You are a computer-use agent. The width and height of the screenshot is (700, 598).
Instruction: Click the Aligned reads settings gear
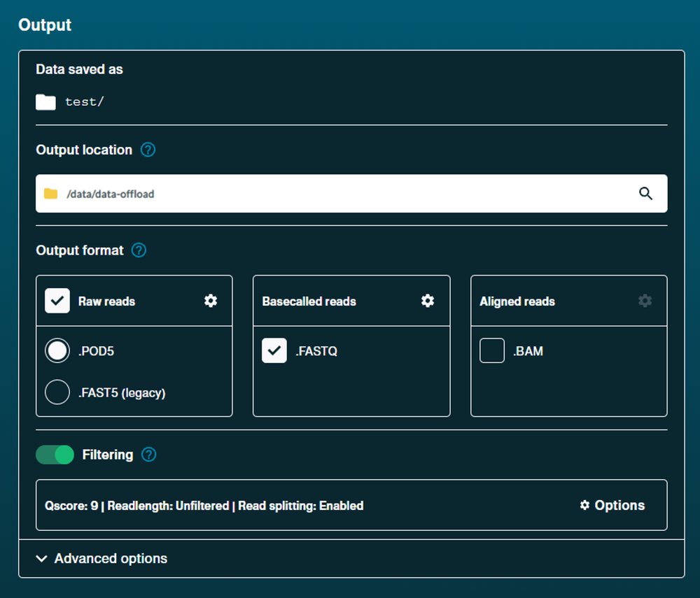tap(645, 301)
